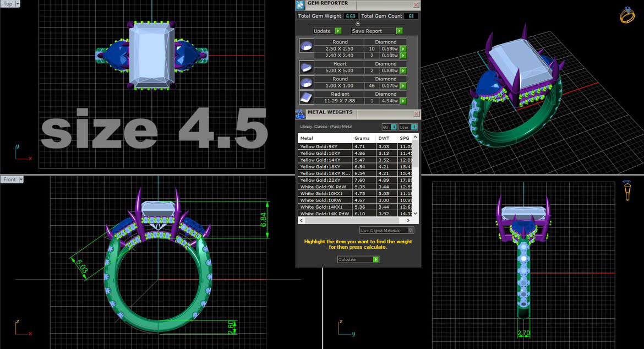This screenshot has width=644, height=349.
Task: Select the Radiant diamond gem thumbnail
Action: pyautogui.click(x=307, y=98)
